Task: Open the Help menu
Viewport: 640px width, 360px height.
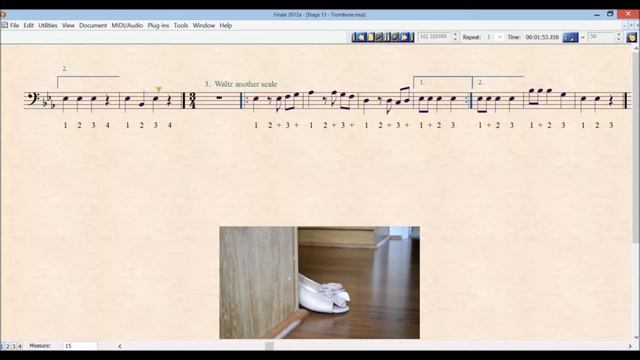Action: coord(226,25)
